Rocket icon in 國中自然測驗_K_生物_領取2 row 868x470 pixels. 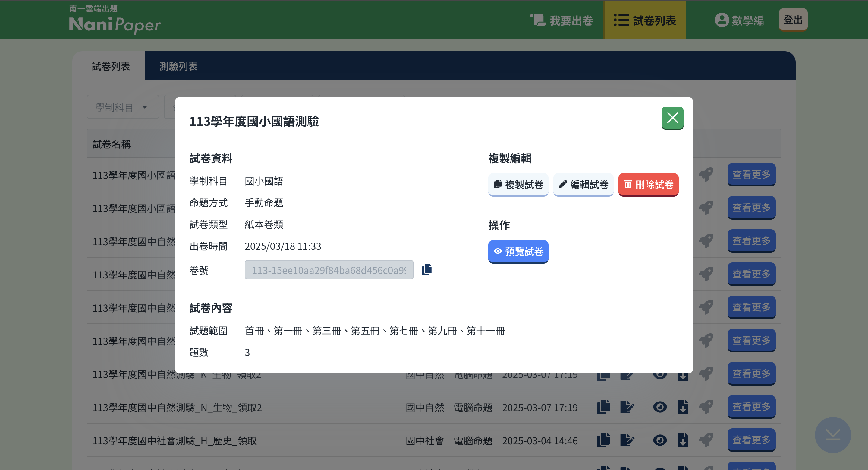coord(706,373)
